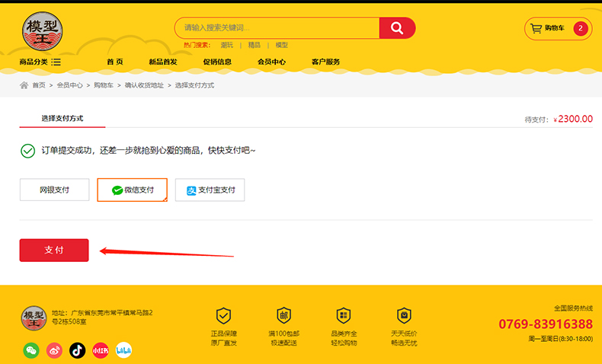Click the TikTok (Douyin) footer icon
This screenshot has width=602, height=364.
tap(77, 350)
